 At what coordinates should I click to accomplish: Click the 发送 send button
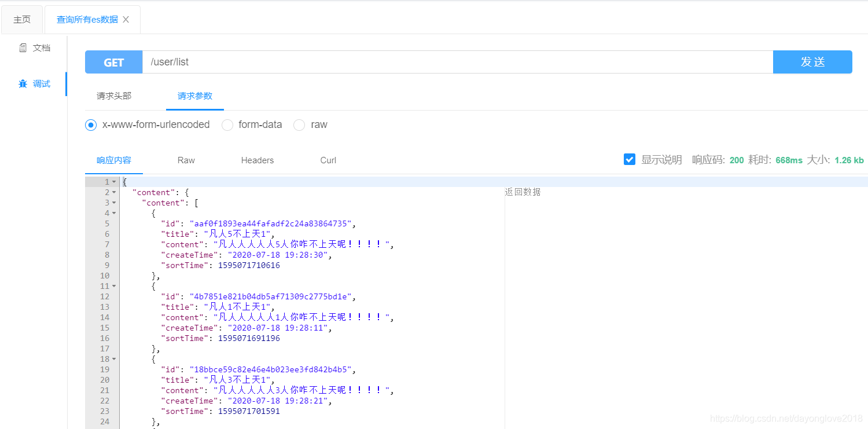(812, 62)
